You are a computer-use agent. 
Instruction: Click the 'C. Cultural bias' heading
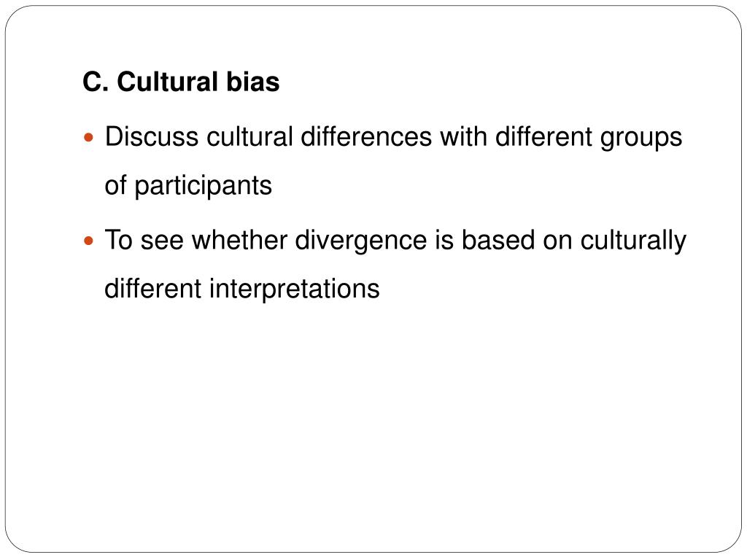pyautogui.click(x=181, y=82)
